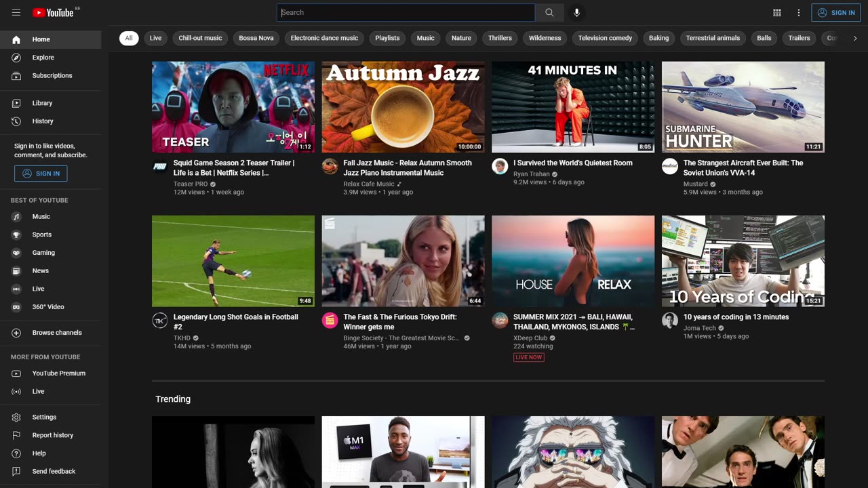Screen dimensions: 868x488
Task: Open House Relax summer mix thumbnail
Action: click(573, 261)
